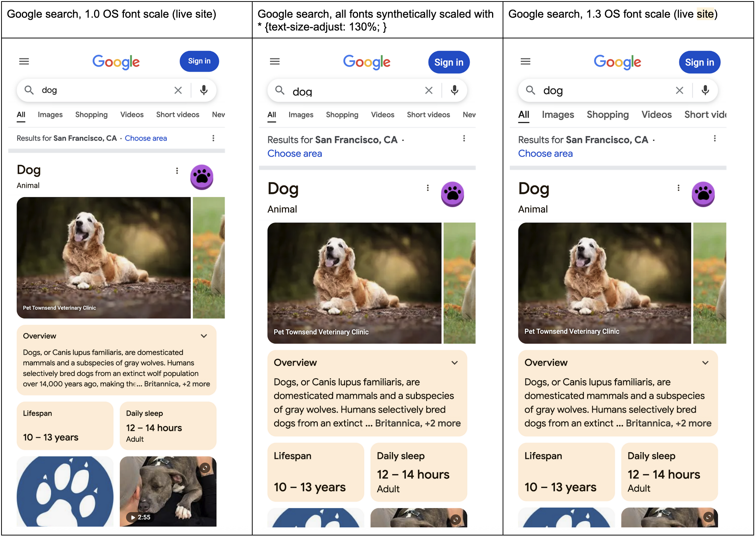Image resolution: width=756 pixels, height=537 pixels.
Task: Play the 2:55 dog video in 1.0 scale panel
Action: [x=168, y=491]
